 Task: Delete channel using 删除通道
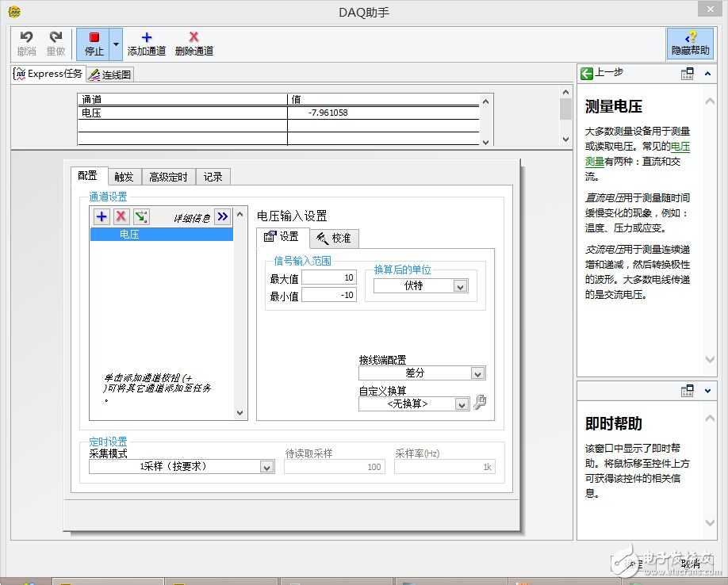pyautogui.click(x=194, y=44)
